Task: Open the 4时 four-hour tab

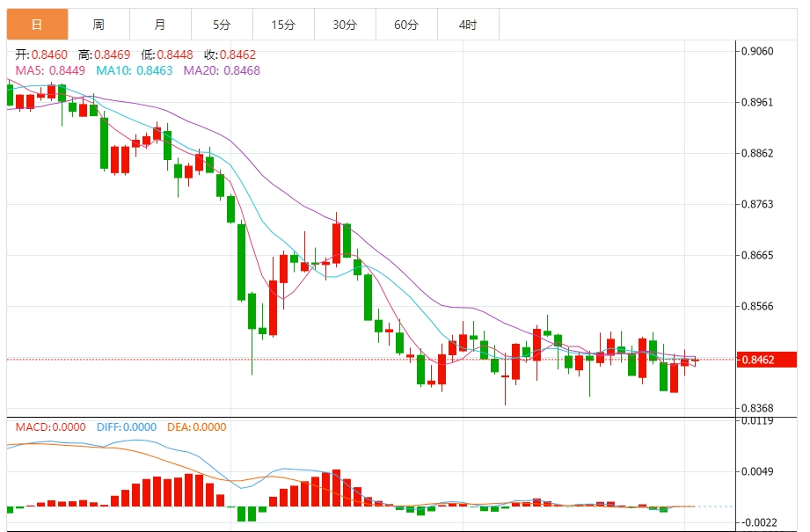Action: click(468, 25)
